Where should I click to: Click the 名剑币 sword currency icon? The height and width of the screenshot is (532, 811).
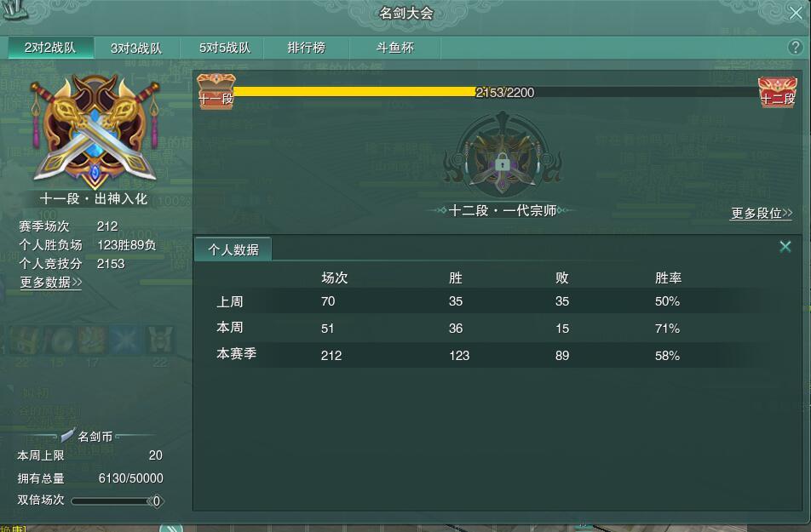[x=68, y=435]
